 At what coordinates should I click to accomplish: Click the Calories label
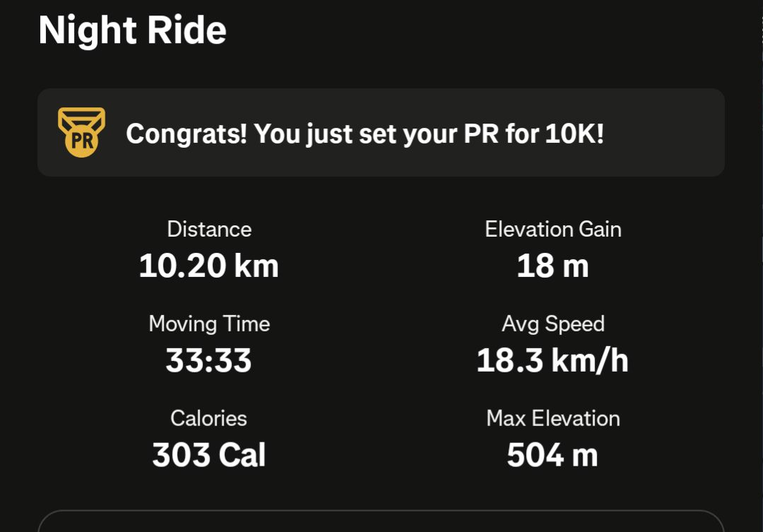209,418
